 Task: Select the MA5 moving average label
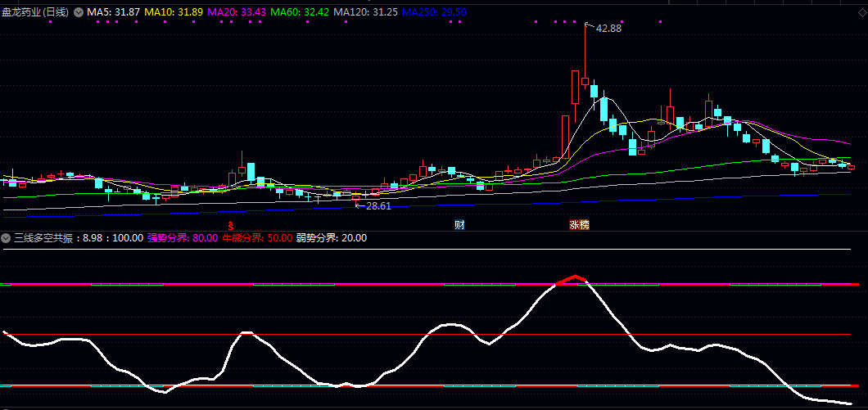click(112, 12)
